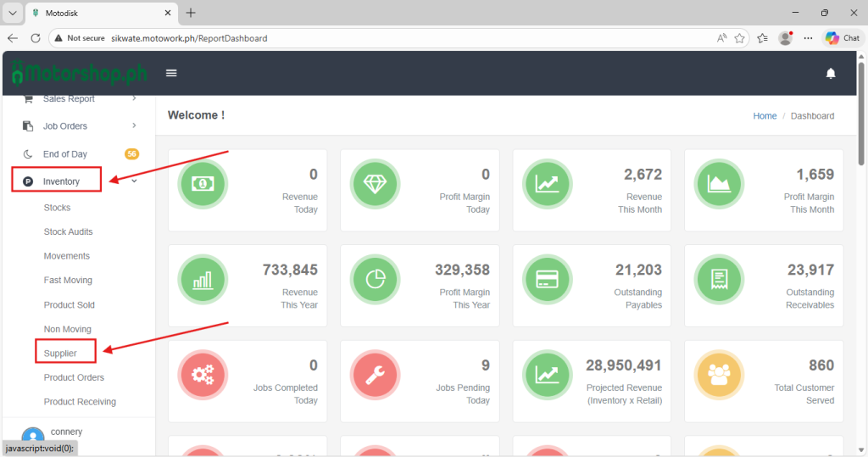Click the Total Customer Served people icon
Image resolution: width=868 pixels, height=457 pixels.
point(719,376)
